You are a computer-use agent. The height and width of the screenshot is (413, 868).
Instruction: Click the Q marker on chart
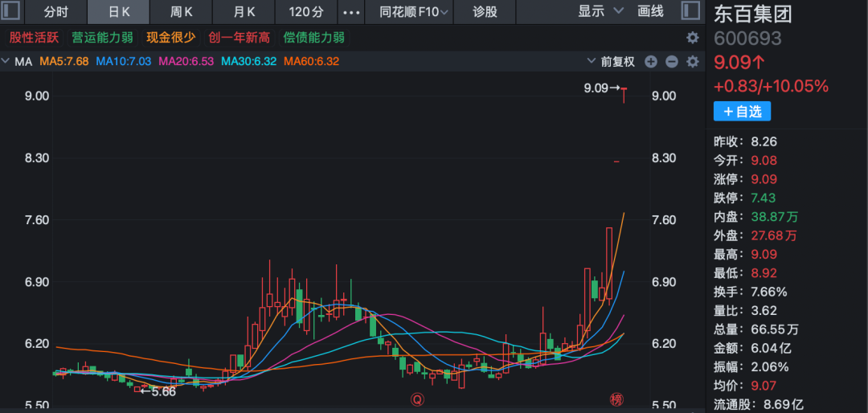(417, 399)
